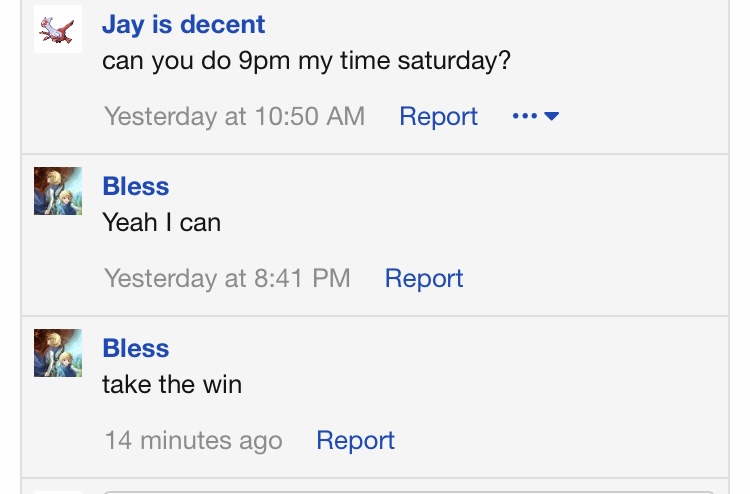The height and width of the screenshot is (494, 750).
Task: Click Bless's avatar beside 'Yeah I can'
Action: (x=58, y=191)
